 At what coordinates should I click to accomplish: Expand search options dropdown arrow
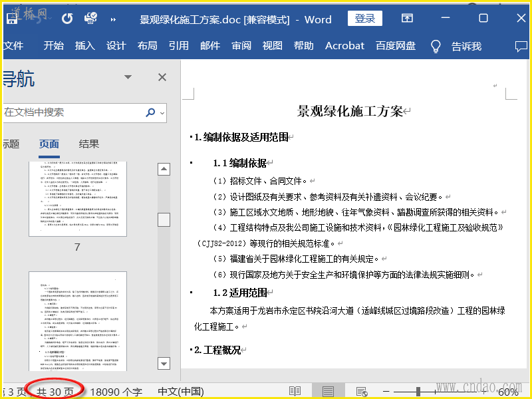coord(162,113)
